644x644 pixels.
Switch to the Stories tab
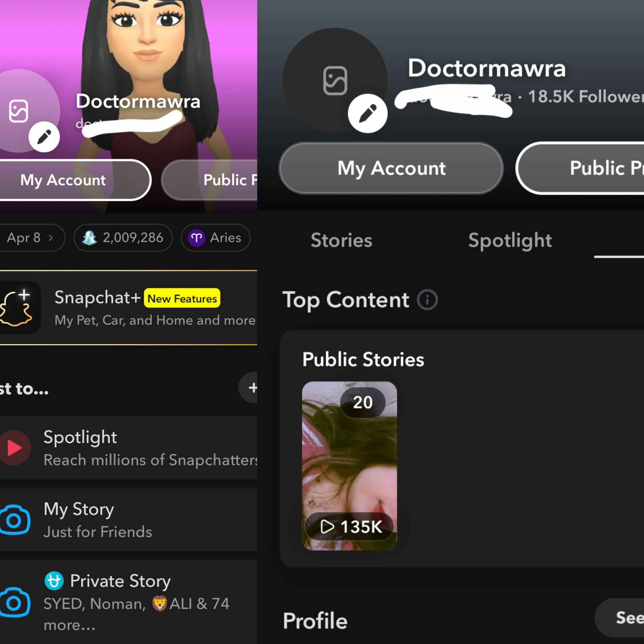click(341, 240)
